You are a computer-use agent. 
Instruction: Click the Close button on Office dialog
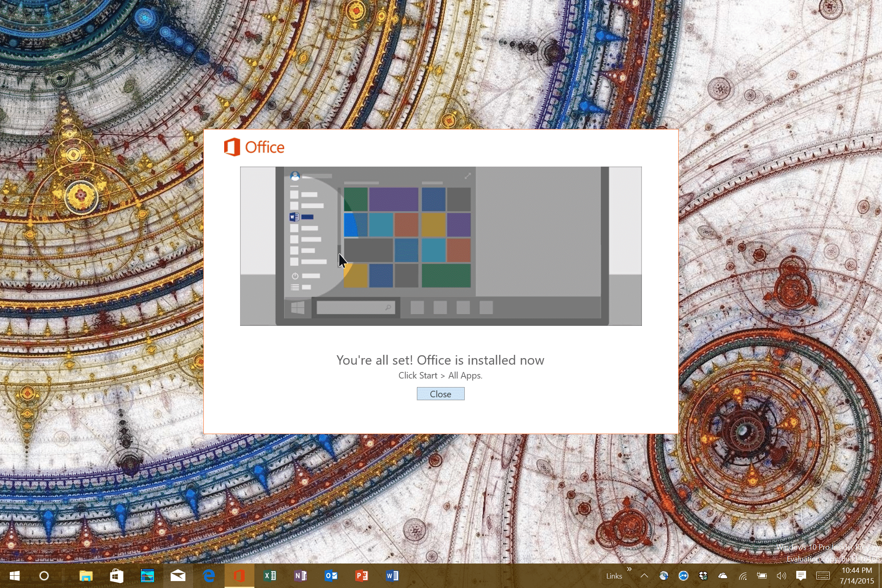click(440, 394)
